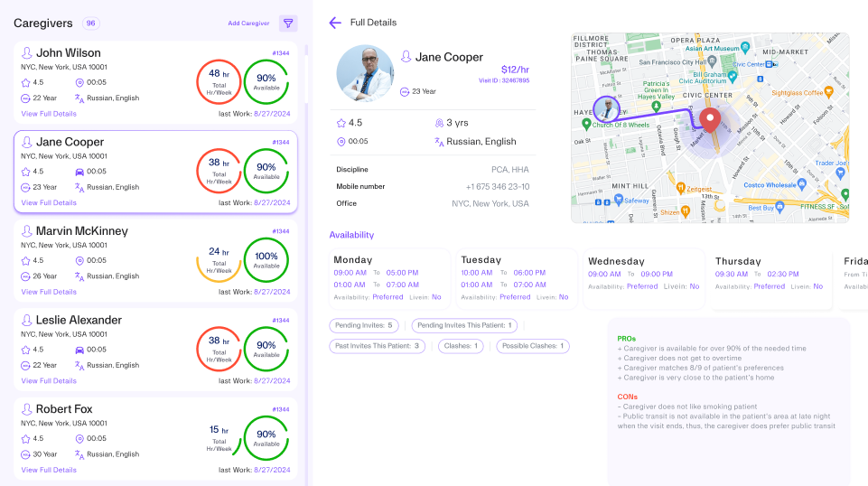Screen dimensions: 868x486
Task: Select the Past Invites This Patient chip
Action: [x=378, y=346]
